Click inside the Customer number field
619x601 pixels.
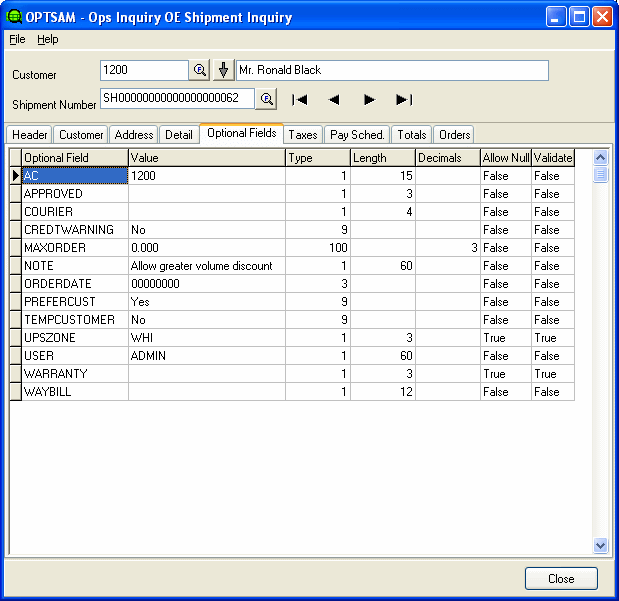coord(143,70)
